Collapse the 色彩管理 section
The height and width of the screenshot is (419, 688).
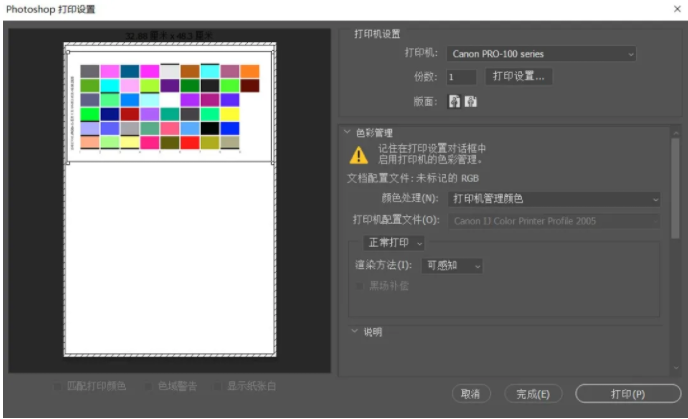(347, 132)
